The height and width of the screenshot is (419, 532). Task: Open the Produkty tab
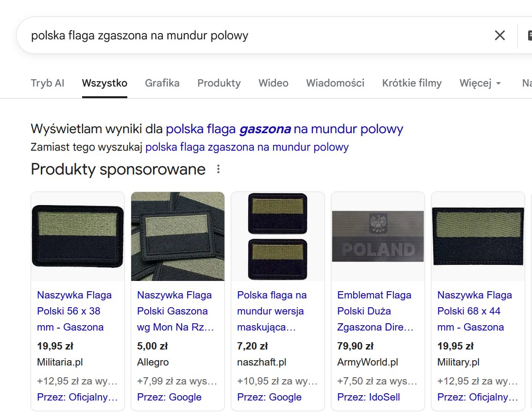[219, 83]
